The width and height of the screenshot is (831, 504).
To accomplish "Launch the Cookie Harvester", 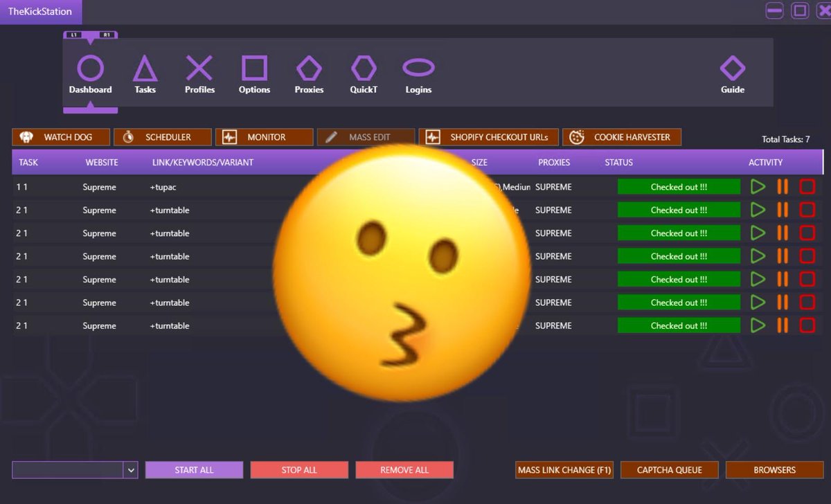I will 622,137.
